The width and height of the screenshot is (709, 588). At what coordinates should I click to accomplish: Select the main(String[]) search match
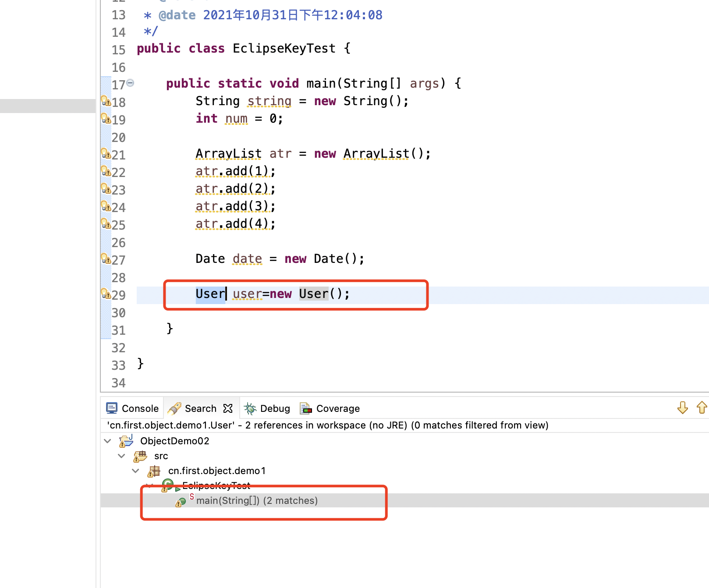(257, 501)
